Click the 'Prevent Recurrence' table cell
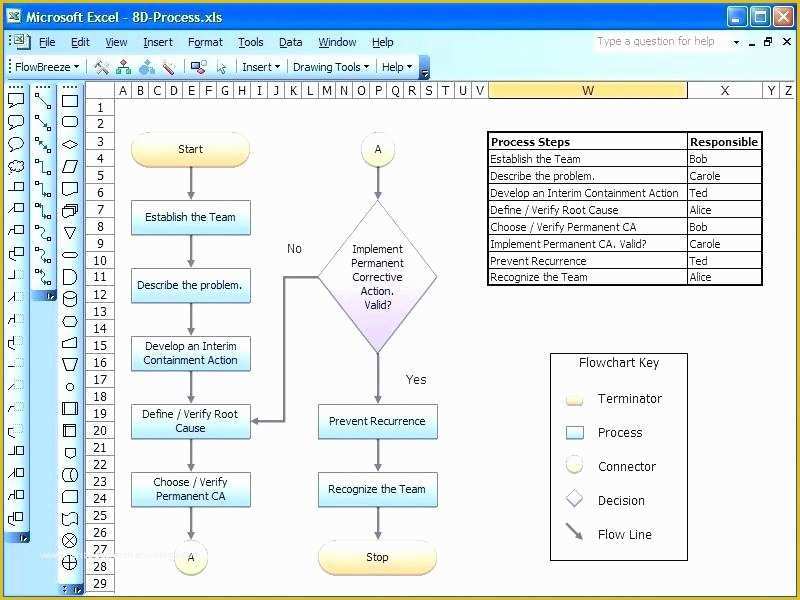 pyautogui.click(x=588, y=261)
